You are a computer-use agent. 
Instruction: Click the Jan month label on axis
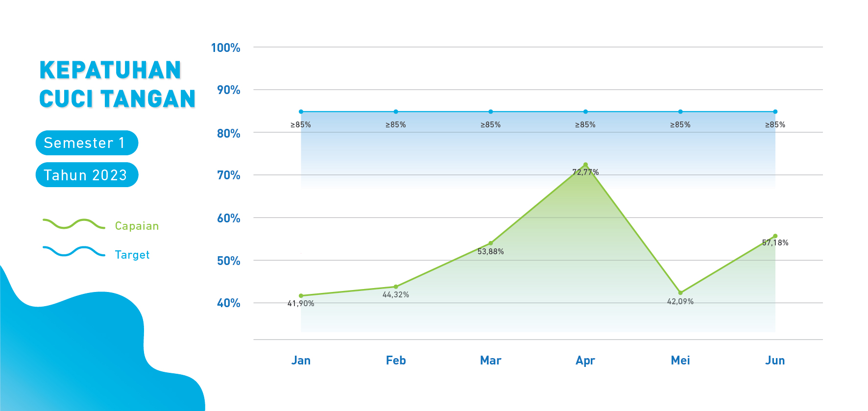point(301,361)
